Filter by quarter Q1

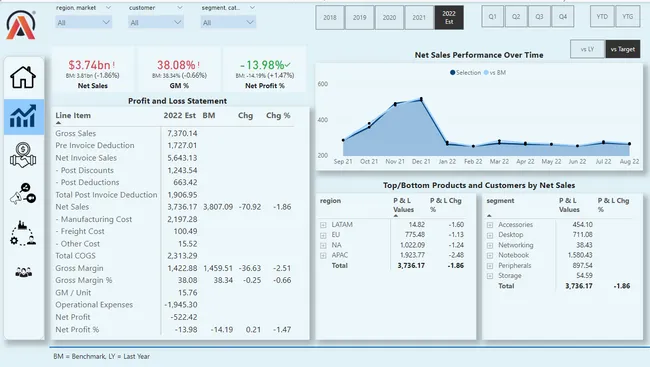click(x=492, y=17)
